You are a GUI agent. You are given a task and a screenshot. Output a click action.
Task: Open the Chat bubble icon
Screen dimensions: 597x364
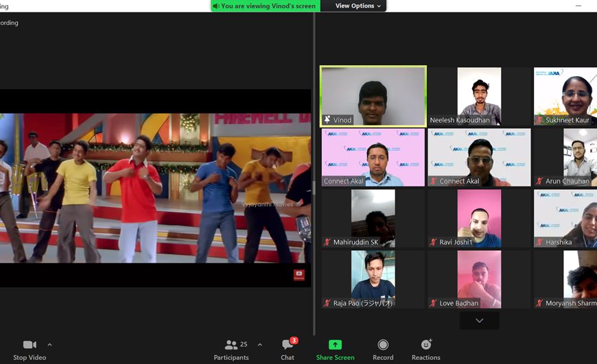click(287, 345)
